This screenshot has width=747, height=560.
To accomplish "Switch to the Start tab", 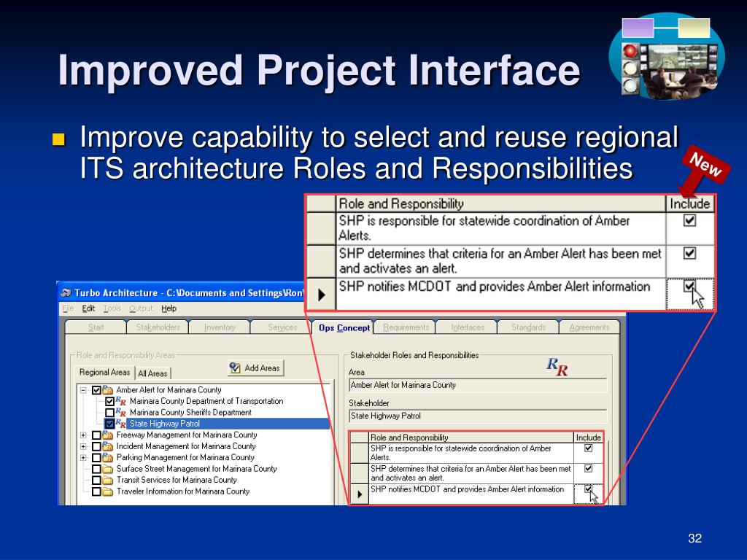I will (96, 327).
